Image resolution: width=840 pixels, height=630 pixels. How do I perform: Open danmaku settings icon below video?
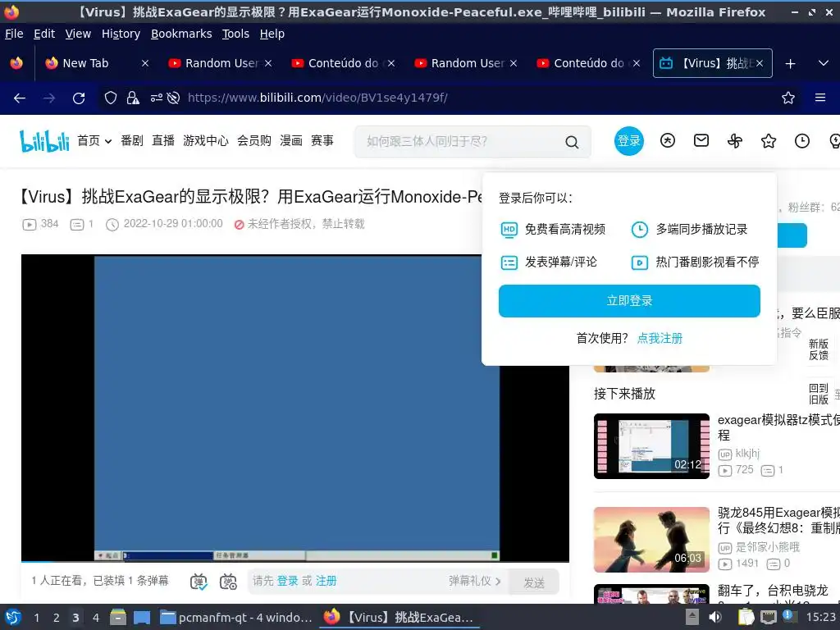pyautogui.click(x=228, y=582)
